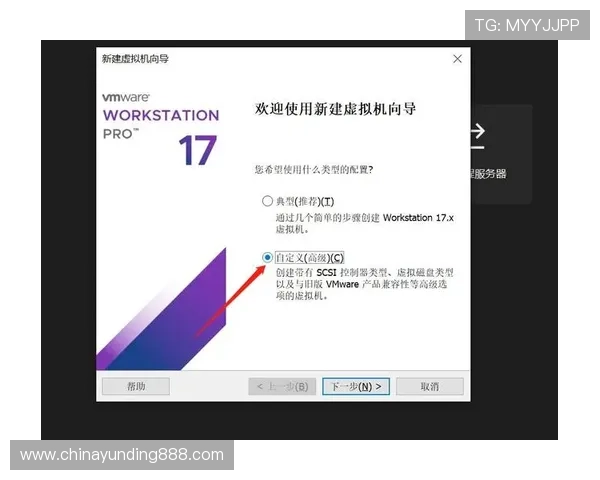Screen dimensions: 600x480
Task: Click the 取消 button
Action: tap(430, 387)
